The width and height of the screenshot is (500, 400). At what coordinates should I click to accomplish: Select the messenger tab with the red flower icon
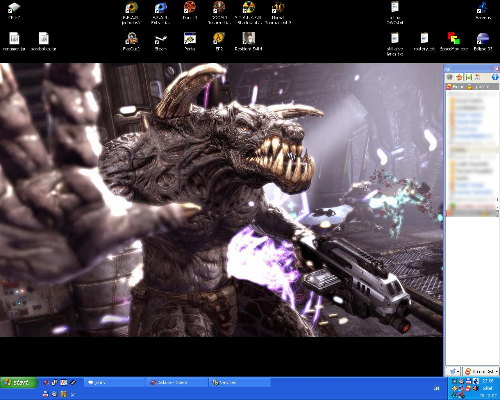(x=455, y=87)
